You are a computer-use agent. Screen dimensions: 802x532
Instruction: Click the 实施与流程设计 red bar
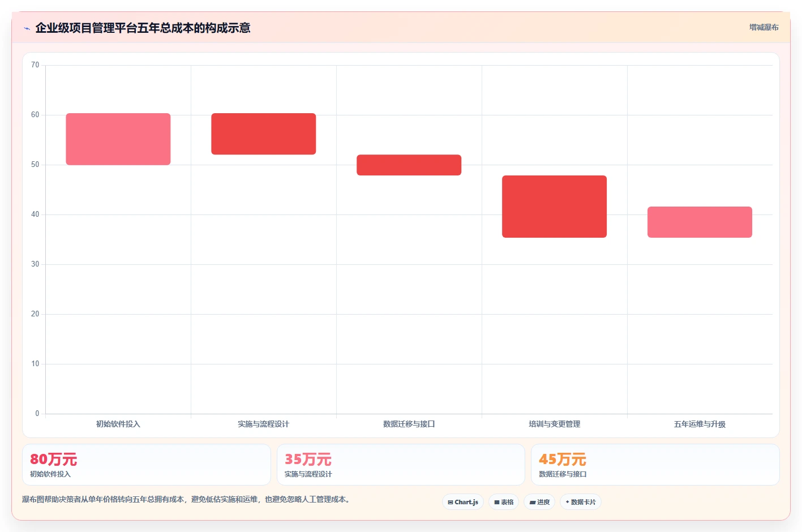[264, 134]
